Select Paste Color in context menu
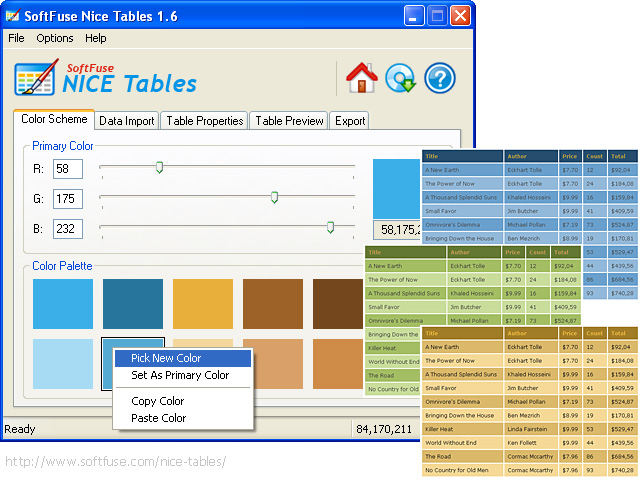The width and height of the screenshot is (640, 480). tap(183, 418)
